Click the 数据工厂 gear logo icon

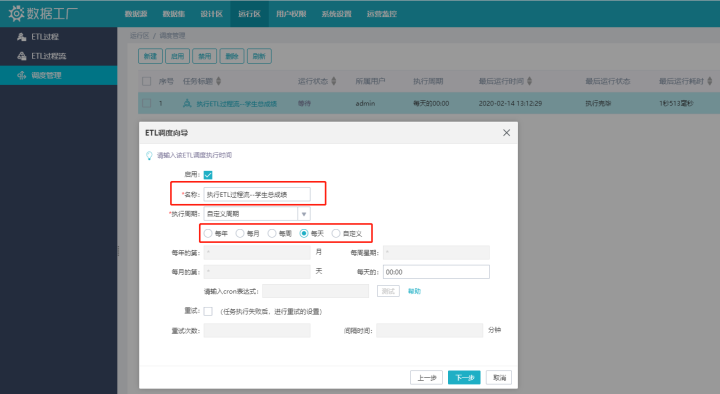point(16,13)
